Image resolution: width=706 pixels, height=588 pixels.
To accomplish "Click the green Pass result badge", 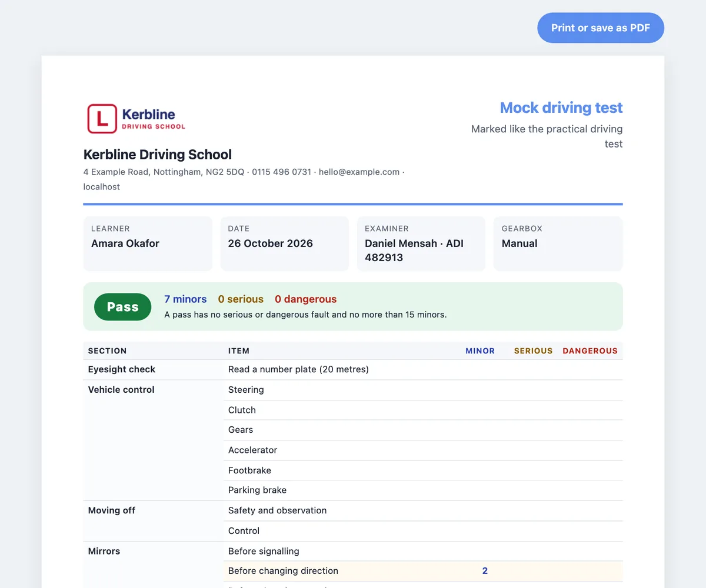I will 123,307.
